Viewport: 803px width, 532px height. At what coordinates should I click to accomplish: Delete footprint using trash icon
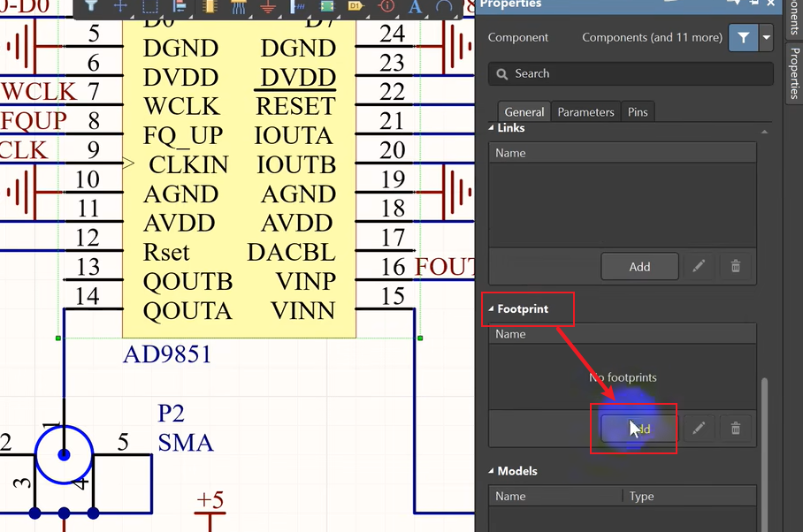click(736, 428)
